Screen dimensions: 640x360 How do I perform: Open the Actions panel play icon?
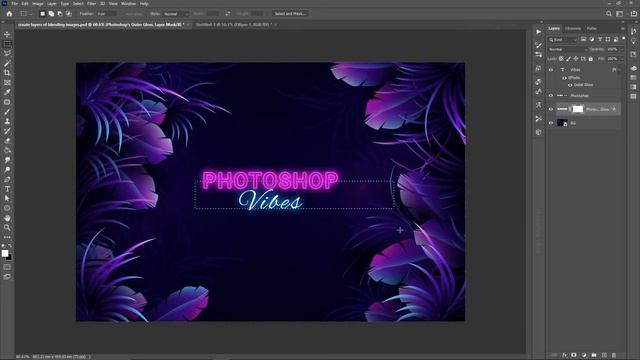(539, 31)
